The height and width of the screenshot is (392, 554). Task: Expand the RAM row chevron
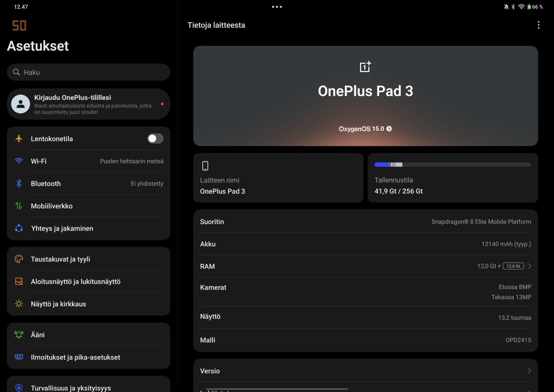tap(529, 266)
